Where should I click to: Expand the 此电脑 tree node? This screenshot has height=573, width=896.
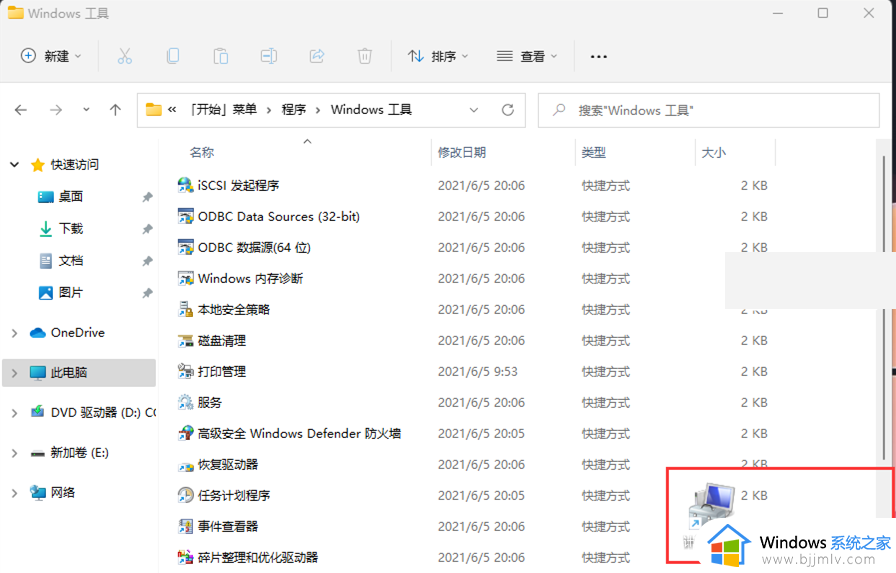tap(14, 372)
